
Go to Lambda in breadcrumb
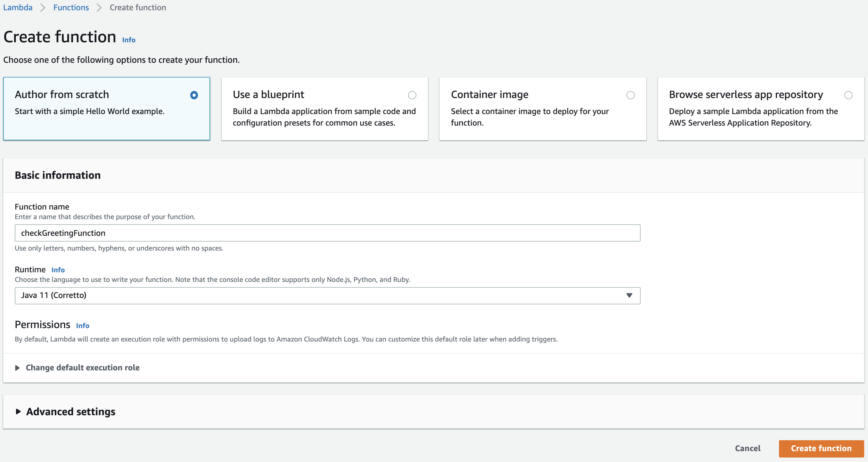[18, 7]
